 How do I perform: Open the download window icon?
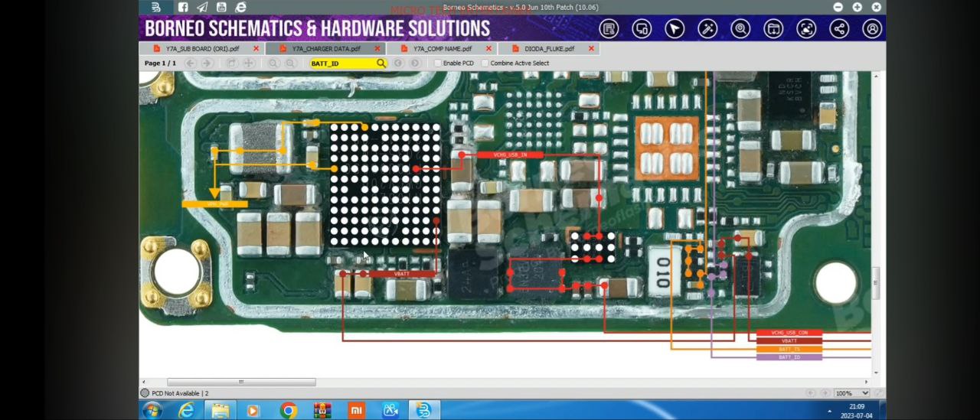pos(773,29)
